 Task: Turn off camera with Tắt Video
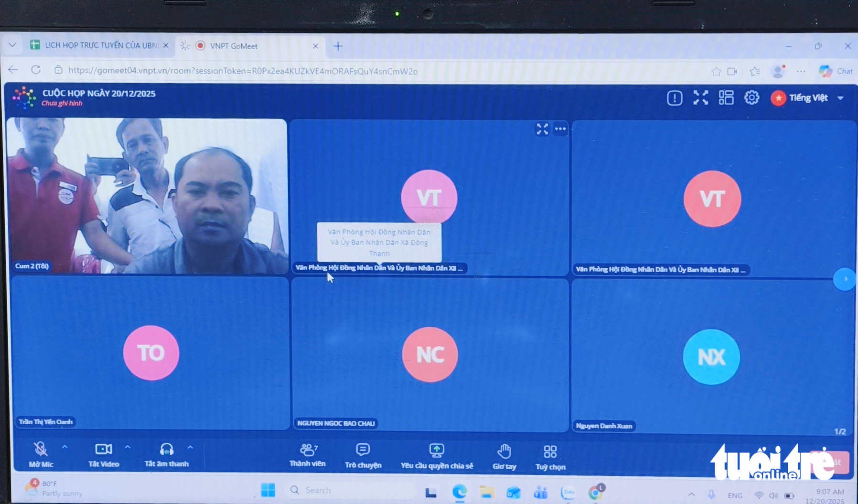point(104,454)
